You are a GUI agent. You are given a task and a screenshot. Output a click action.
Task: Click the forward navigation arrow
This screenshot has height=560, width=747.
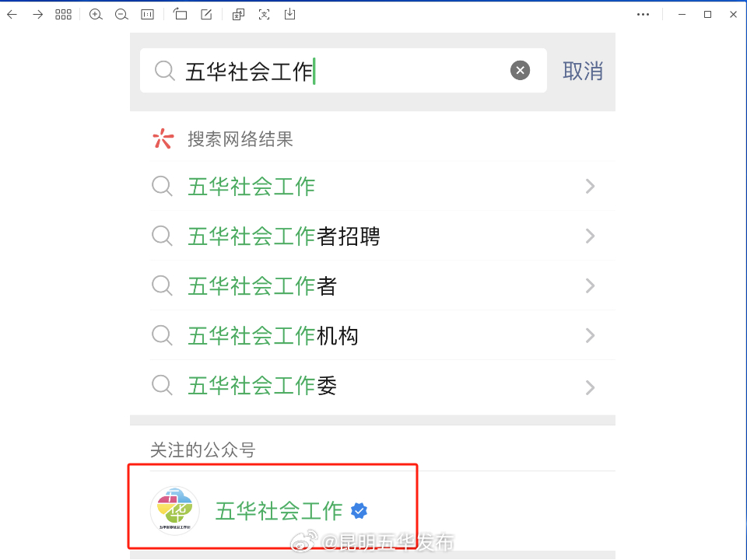point(37,14)
